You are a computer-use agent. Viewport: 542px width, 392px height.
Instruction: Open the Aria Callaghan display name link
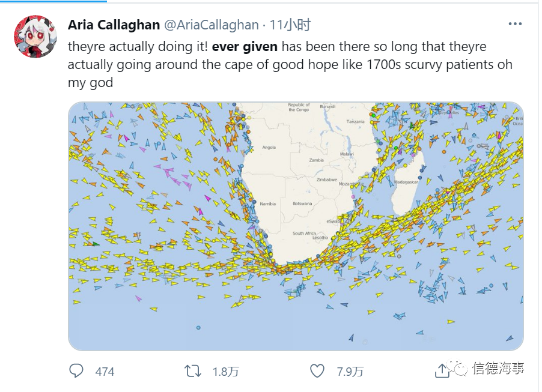tap(114, 25)
